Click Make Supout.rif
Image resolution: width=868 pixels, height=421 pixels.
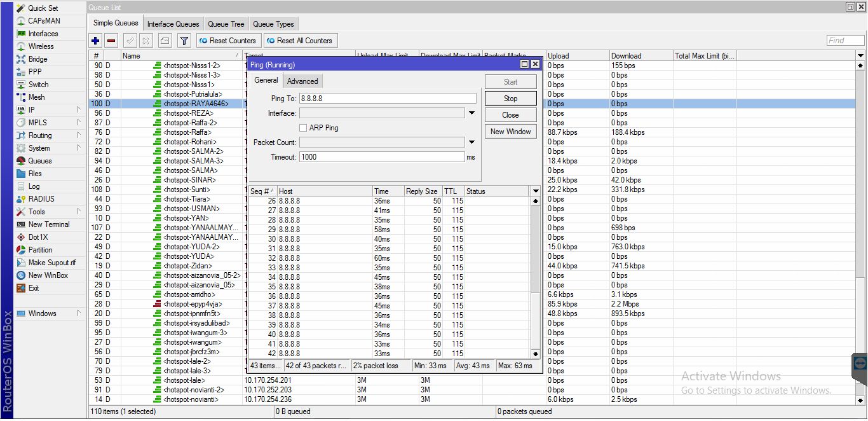tap(51, 263)
